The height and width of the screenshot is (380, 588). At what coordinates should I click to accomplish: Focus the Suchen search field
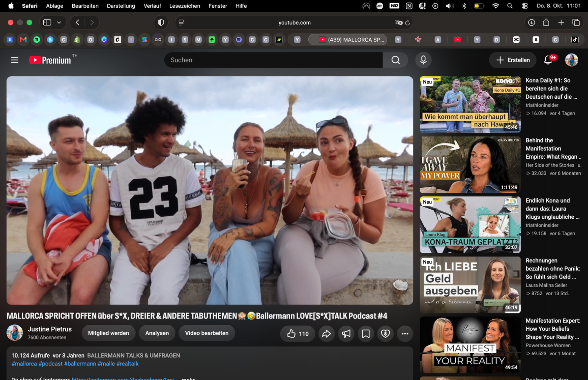[273, 60]
